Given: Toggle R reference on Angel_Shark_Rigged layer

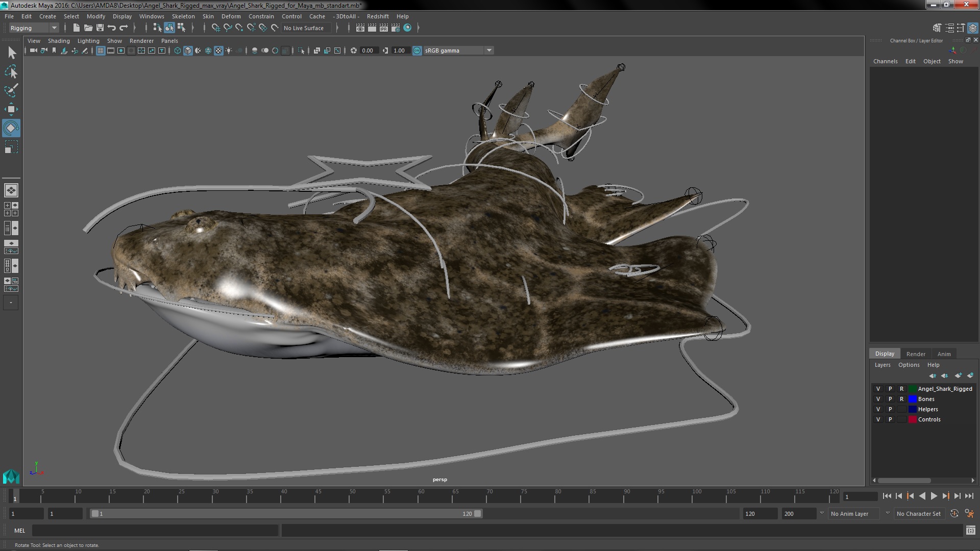Looking at the screenshot, I should coord(901,389).
